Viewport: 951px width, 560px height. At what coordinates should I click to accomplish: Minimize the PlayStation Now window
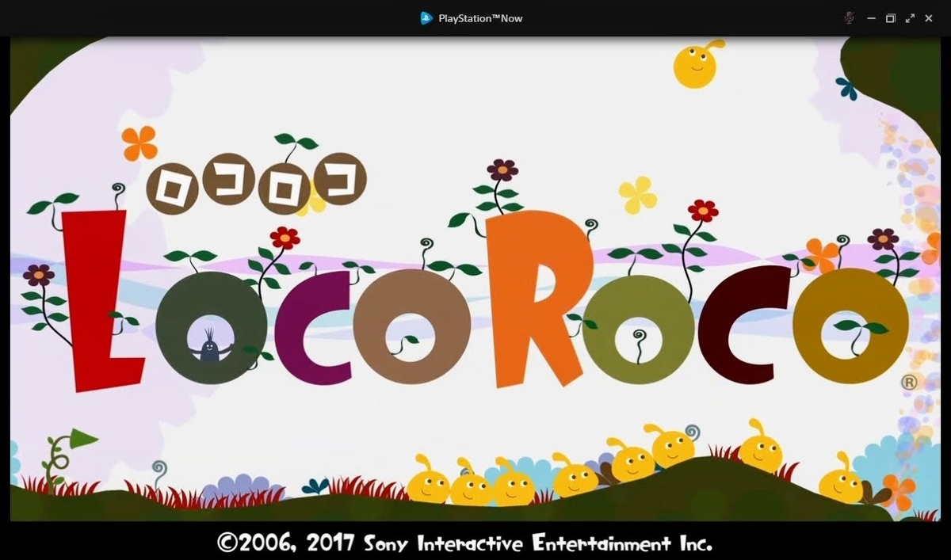coord(871,18)
